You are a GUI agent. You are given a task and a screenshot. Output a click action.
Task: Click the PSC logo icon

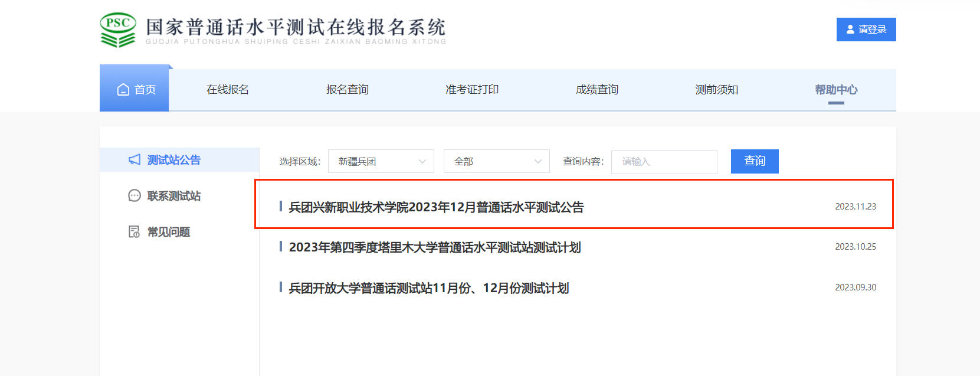coord(118,30)
